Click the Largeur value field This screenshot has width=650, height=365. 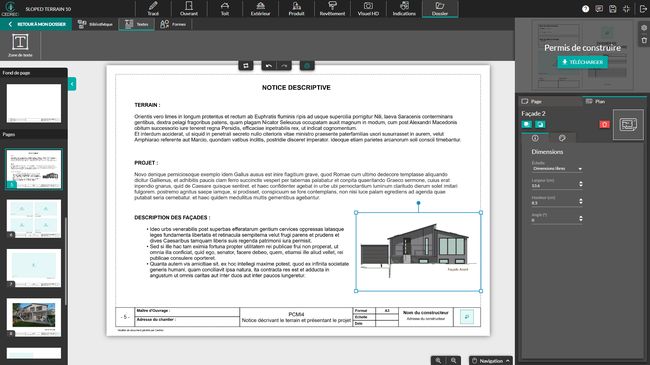coord(554,186)
